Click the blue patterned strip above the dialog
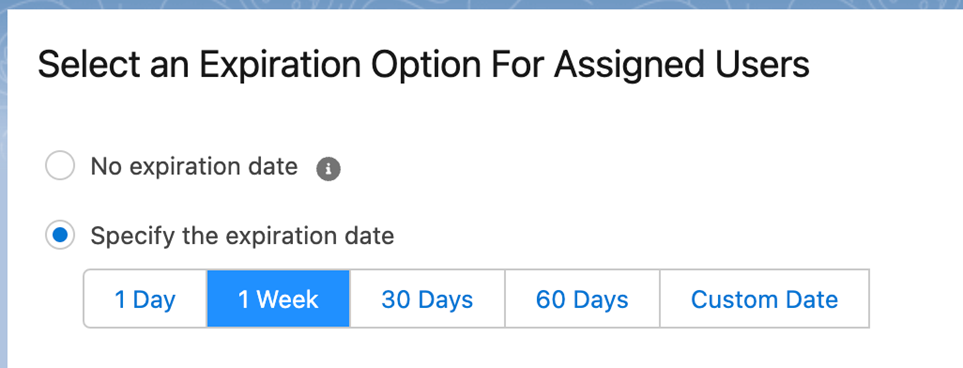963x368 pixels. click(482, 4)
